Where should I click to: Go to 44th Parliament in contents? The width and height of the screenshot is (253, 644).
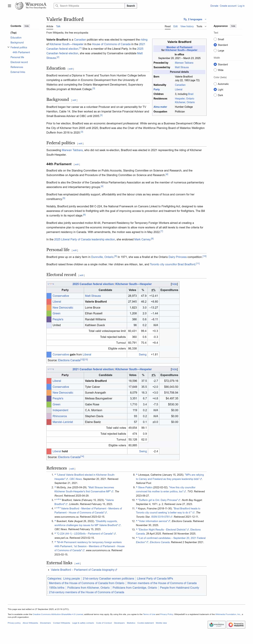tap(21, 53)
